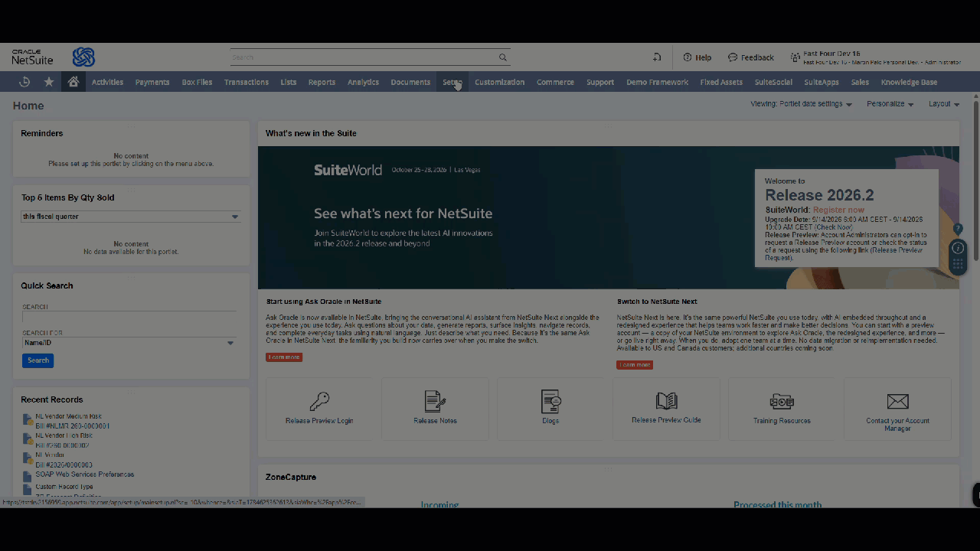The width and height of the screenshot is (980, 551).
Task: Open the SuiteSocial menu
Action: pos(773,82)
